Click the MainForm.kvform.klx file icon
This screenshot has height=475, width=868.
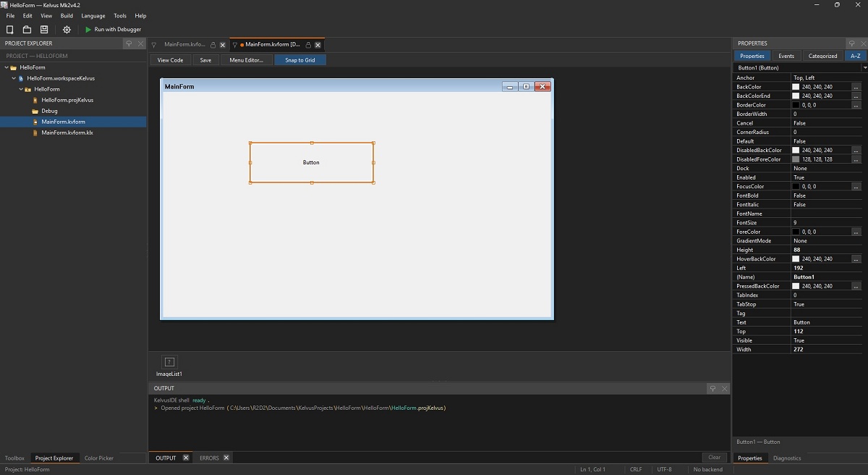coord(35,133)
